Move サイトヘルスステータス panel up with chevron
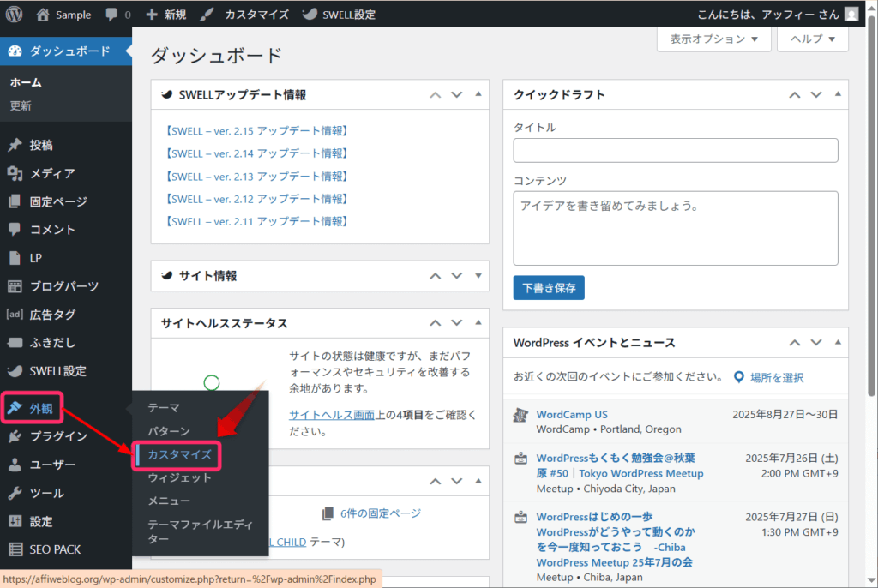This screenshot has width=878, height=588. (x=435, y=323)
